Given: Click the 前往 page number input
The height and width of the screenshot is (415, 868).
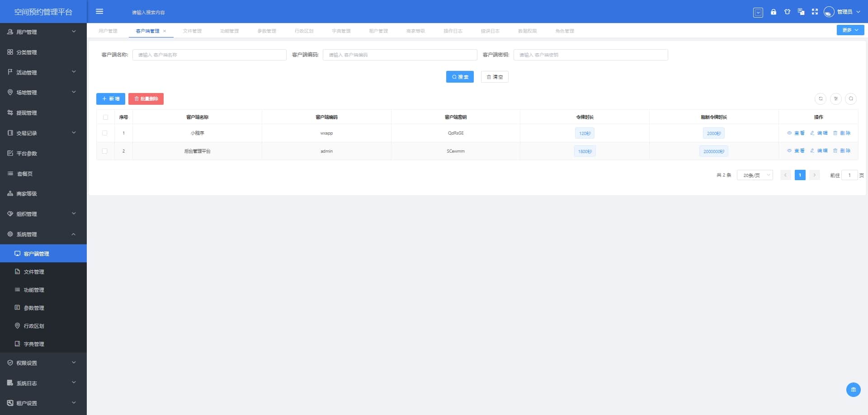Looking at the screenshot, I should coord(849,175).
